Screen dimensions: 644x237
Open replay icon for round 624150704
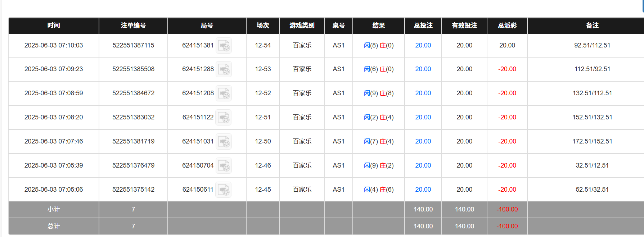click(224, 166)
